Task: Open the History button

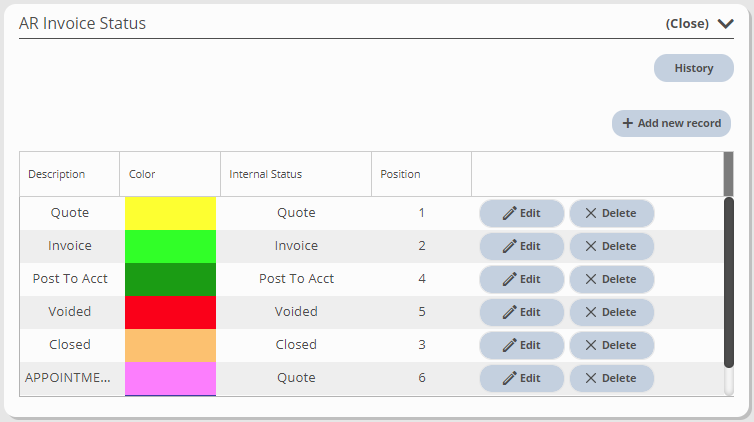Action: click(x=693, y=68)
